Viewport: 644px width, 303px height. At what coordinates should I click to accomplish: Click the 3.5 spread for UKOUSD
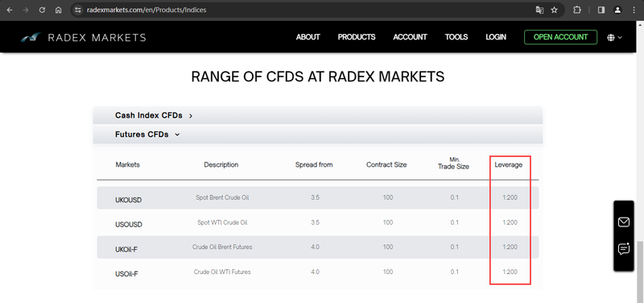[315, 197]
